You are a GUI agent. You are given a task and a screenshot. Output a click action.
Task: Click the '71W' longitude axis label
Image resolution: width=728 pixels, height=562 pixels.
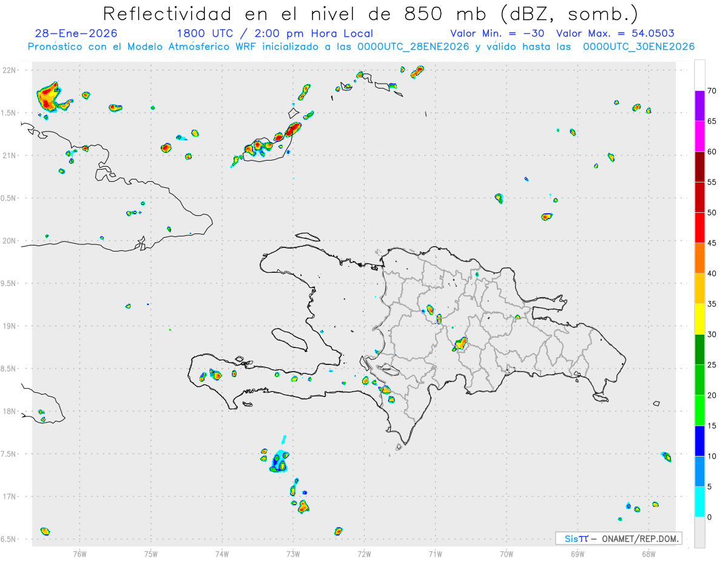[x=435, y=554]
